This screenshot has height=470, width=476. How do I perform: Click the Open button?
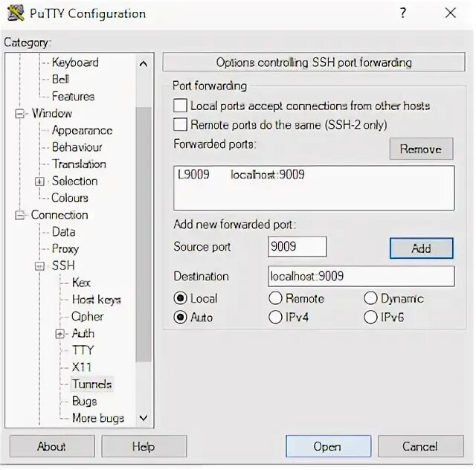328,446
